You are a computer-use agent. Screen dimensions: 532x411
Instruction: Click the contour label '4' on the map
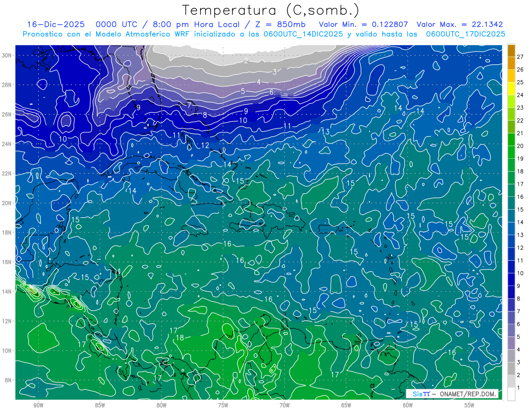click(259, 82)
